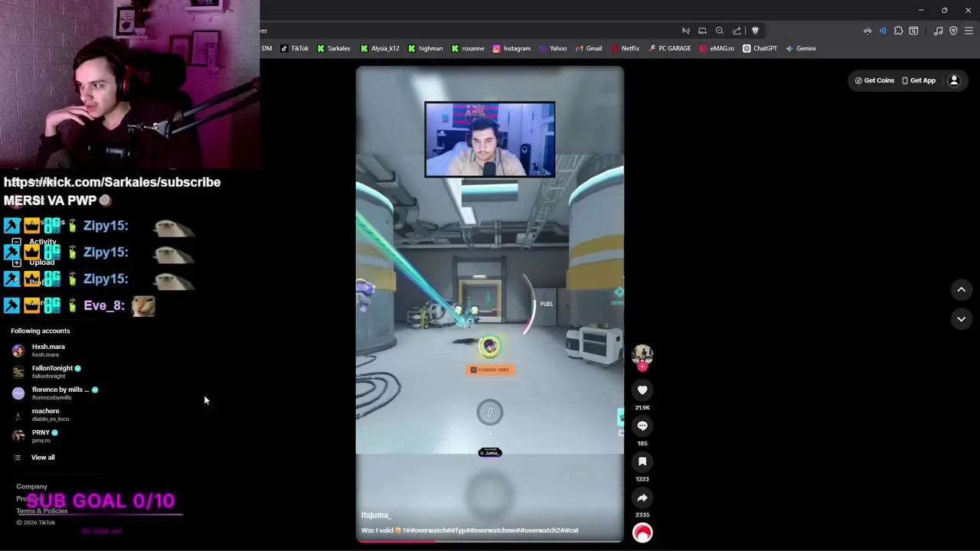Click the sound waves icon in toolbar

click(x=883, y=31)
